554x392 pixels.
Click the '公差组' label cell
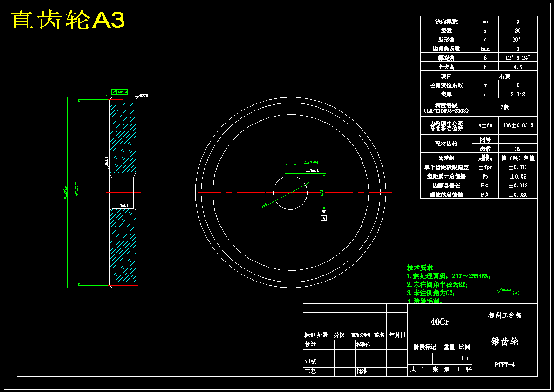click(x=446, y=158)
